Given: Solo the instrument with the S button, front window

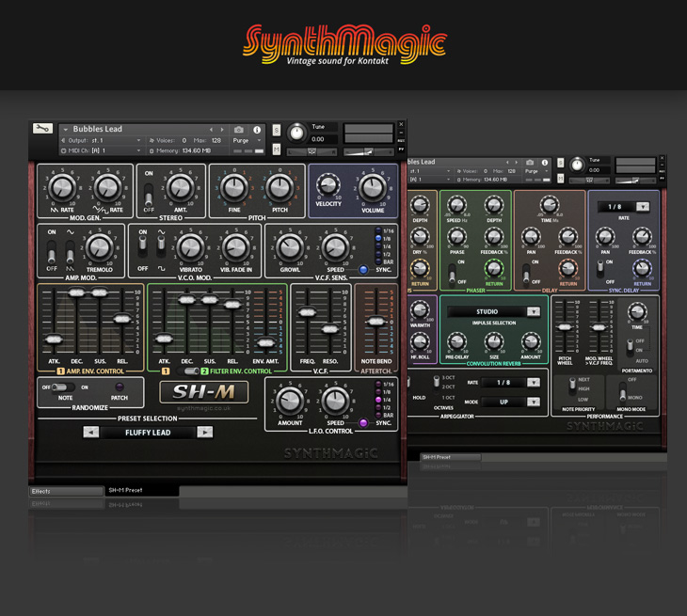Looking at the screenshot, I should (277, 130).
